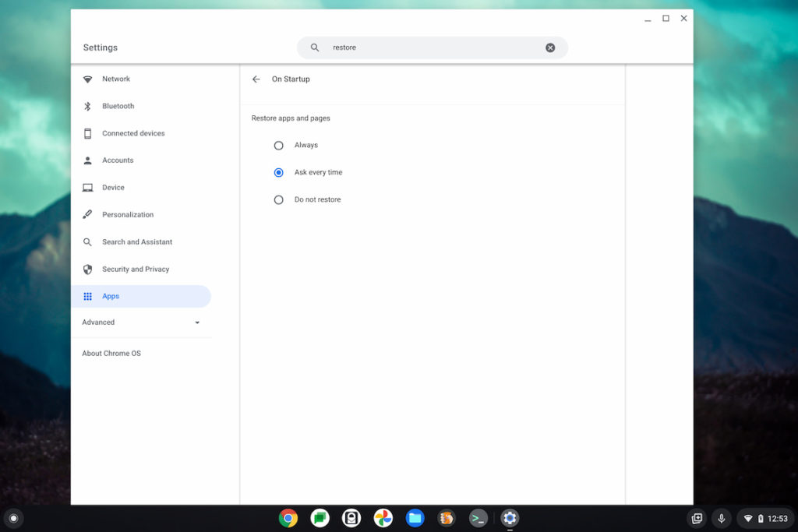Open Chrome browser from the shelf
798x532 pixels.
pos(288,518)
